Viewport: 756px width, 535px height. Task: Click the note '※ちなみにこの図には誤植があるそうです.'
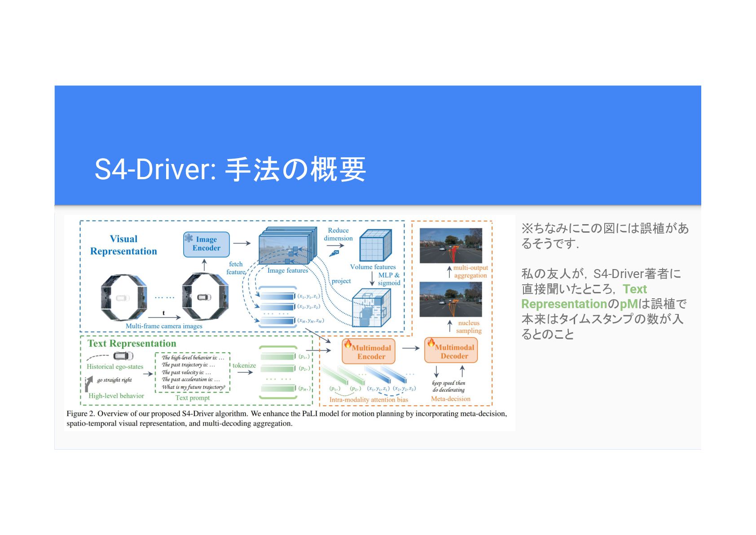pos(605,235)
